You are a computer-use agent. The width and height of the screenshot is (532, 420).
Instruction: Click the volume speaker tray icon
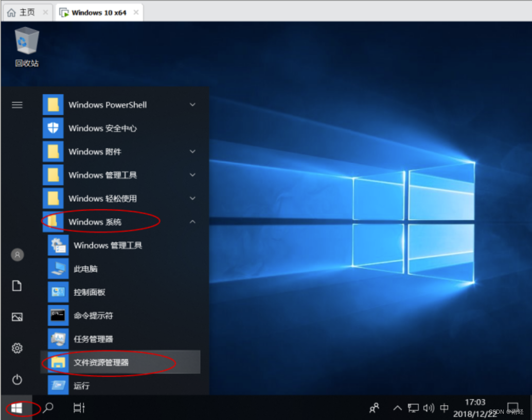tap(429, 408)
